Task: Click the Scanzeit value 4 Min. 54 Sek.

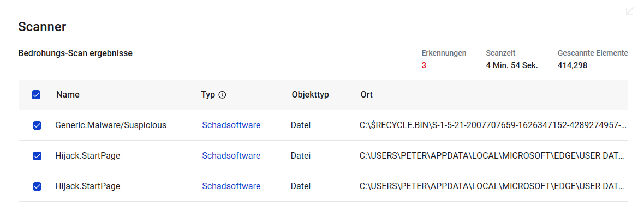Action: [x=511, y=65]
